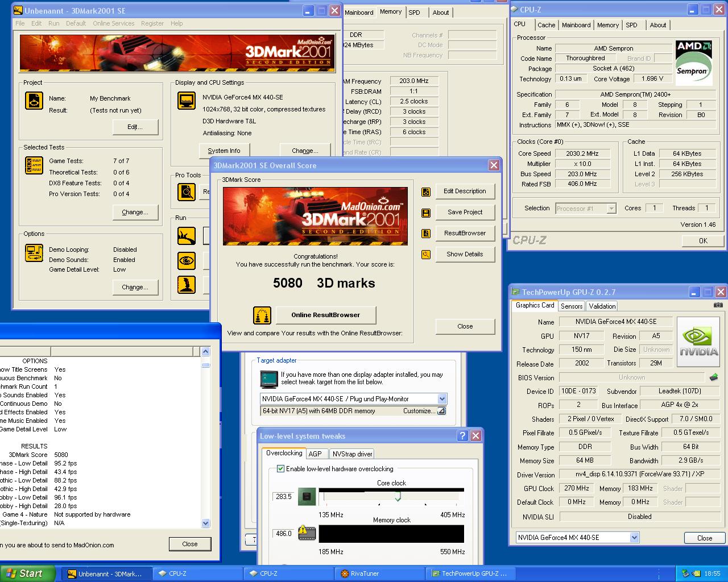Click the Show Details button
The height and width of the screenshot is (582, 728).
point(465,255)
